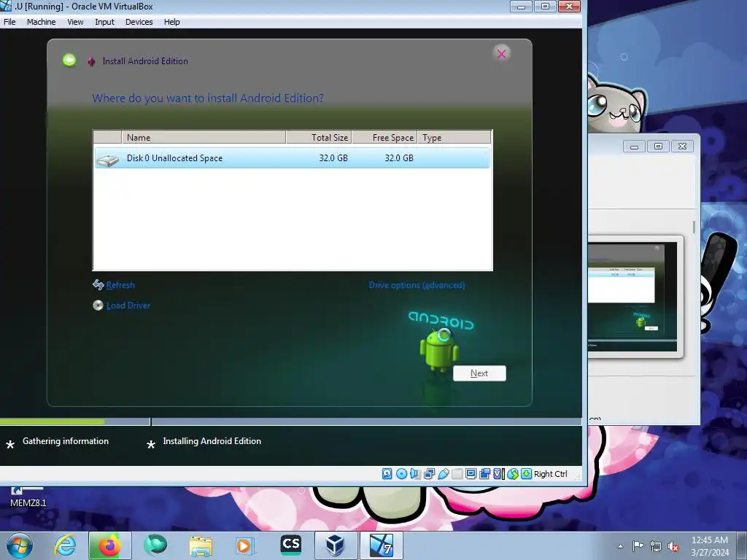Open the Machine menu
The image size is (747, 560).
pos(41,22)
